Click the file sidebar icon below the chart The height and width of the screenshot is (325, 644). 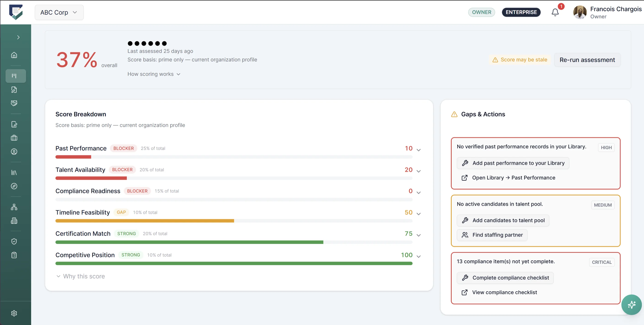(14, 90)
